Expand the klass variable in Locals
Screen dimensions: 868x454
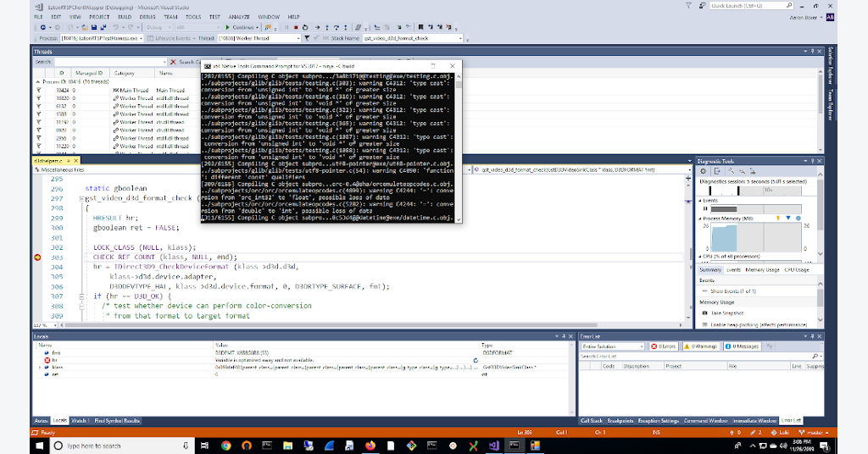point(39,368)
